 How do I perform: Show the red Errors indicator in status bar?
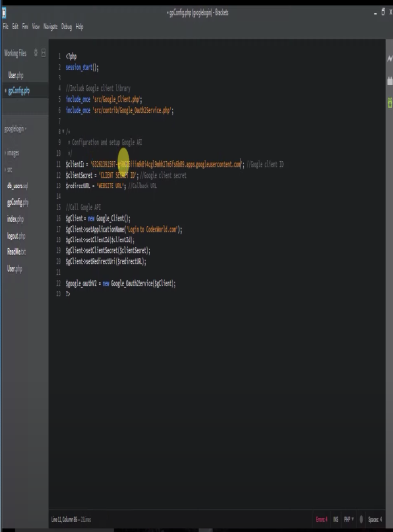pos(321,519)
